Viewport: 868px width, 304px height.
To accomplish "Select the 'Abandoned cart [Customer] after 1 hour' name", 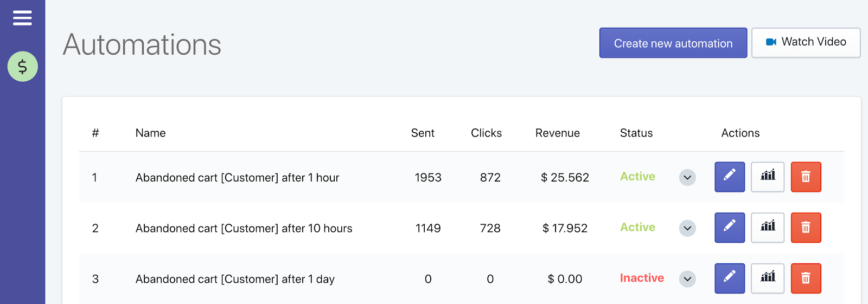I will coord(237,178).
